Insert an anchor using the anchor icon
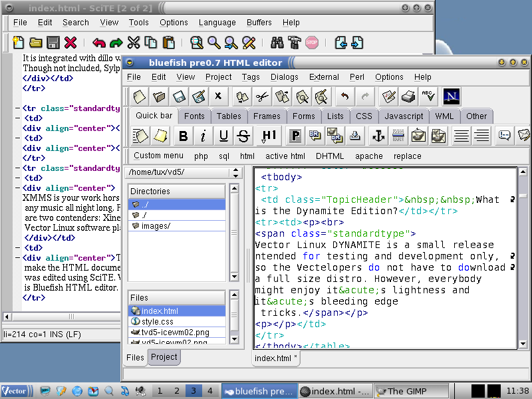Viewport: 532px width, 399px height. [x=378, y=136]
